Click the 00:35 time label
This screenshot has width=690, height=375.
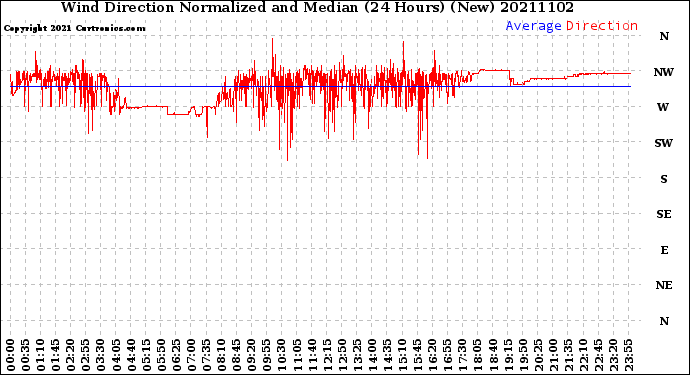pos(26,355)
